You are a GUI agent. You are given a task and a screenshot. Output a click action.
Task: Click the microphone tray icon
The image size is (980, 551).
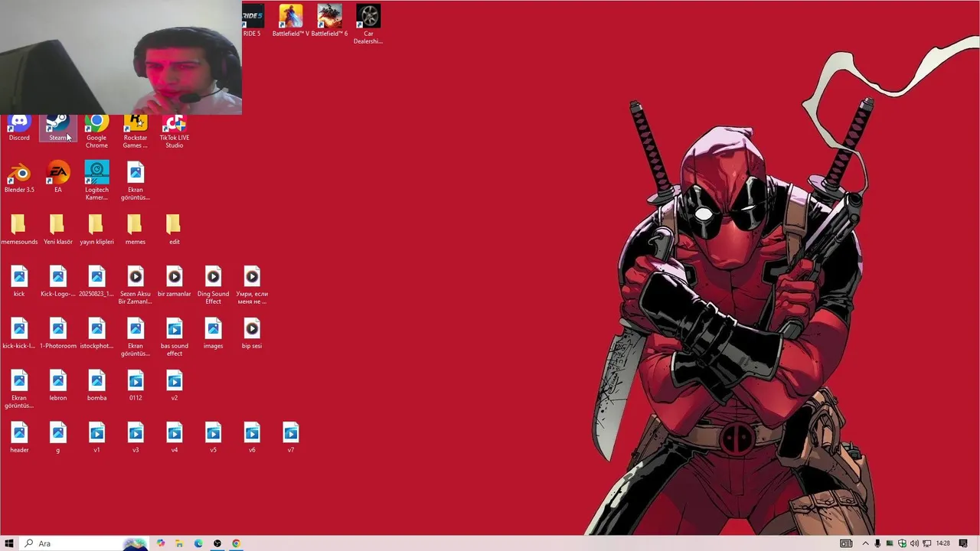[877, 543]
